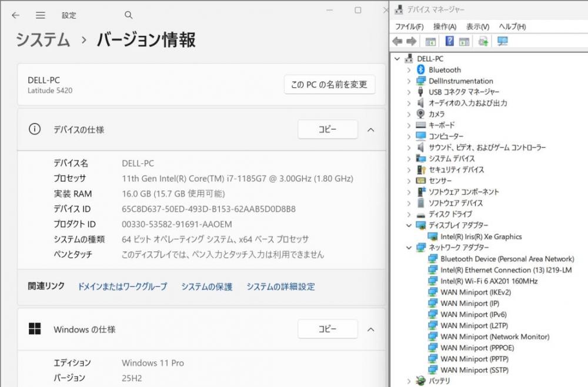Collapse the ディスプレイ アダプター category
Image resolution: width=588 pixels, height=387 pixels.
(x=409, y=226)
